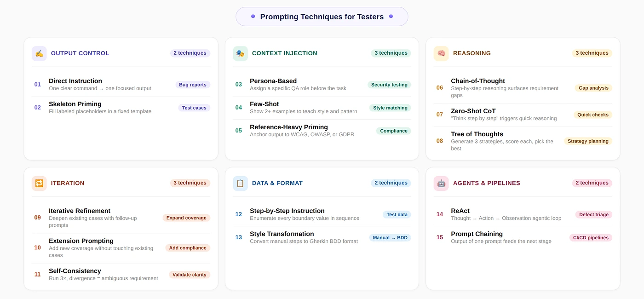Select the 'CI/CD pipelines' tag next to Prompt Chaining
This screenshot has height=299, width=644.
pos(591,237)
